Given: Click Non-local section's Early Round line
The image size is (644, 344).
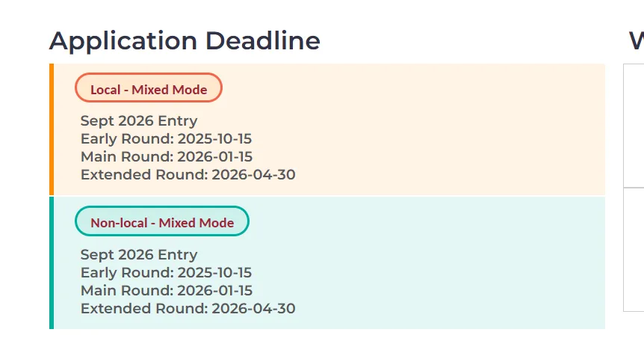Looking at the screenshot, I should [x=166, y=273].
